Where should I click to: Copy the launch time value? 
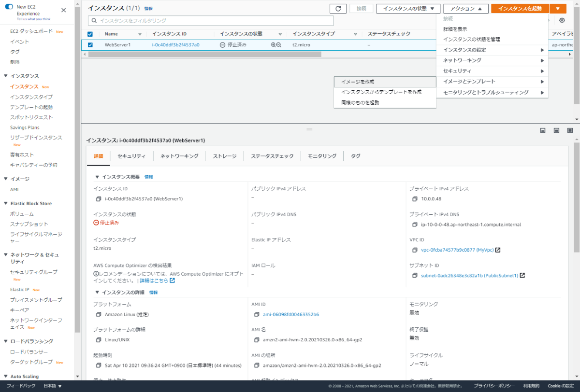[x=98, y=365]
